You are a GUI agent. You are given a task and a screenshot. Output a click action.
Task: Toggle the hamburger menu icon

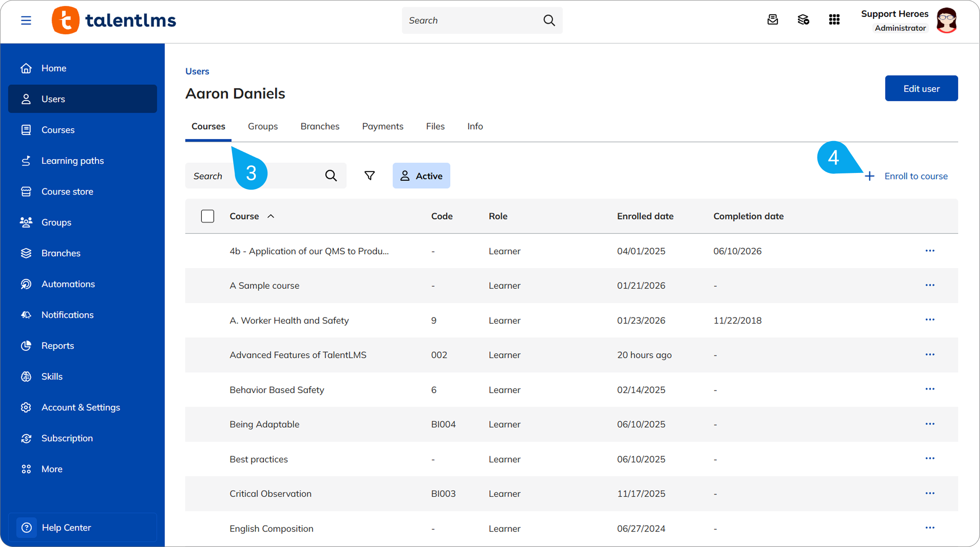pyautogui.click(x=26, y=20)
